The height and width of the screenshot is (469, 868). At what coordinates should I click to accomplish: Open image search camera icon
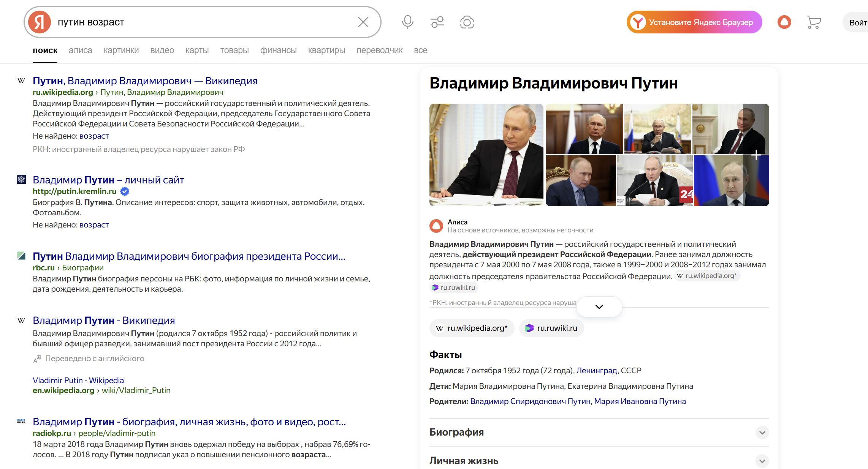pyautogui.click(x=467, y=22)
